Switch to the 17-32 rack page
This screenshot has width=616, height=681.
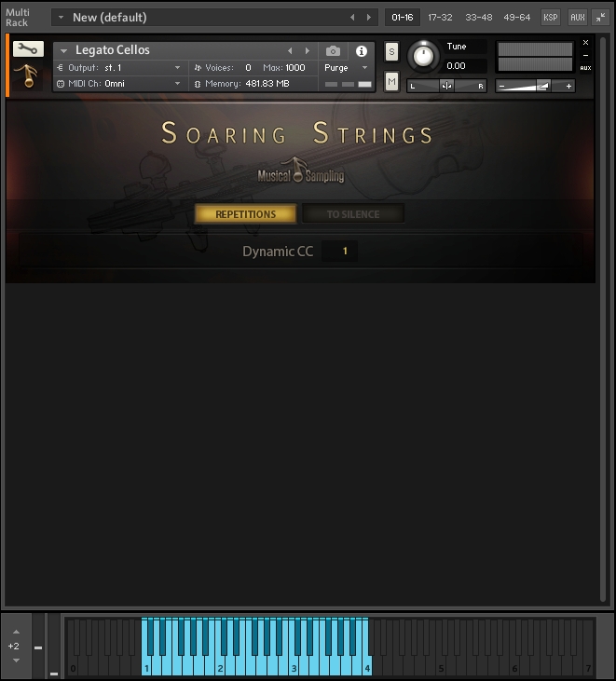pyautogui.click(x=440, y=18)
